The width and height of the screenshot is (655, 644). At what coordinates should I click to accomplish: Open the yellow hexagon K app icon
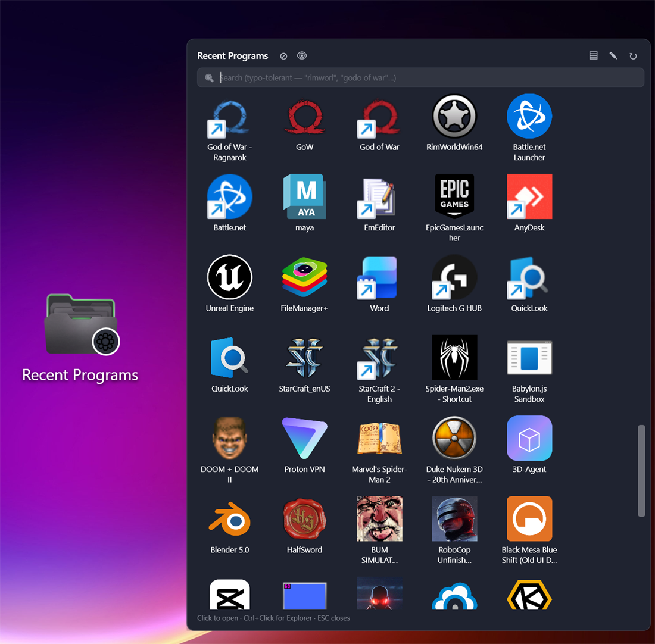[x=529, y=594]
